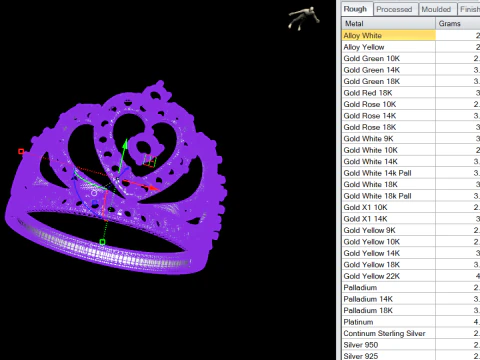Screen dimensions: 480x360
Task: Select the Silver 925 row
Action: pos(411,355)
